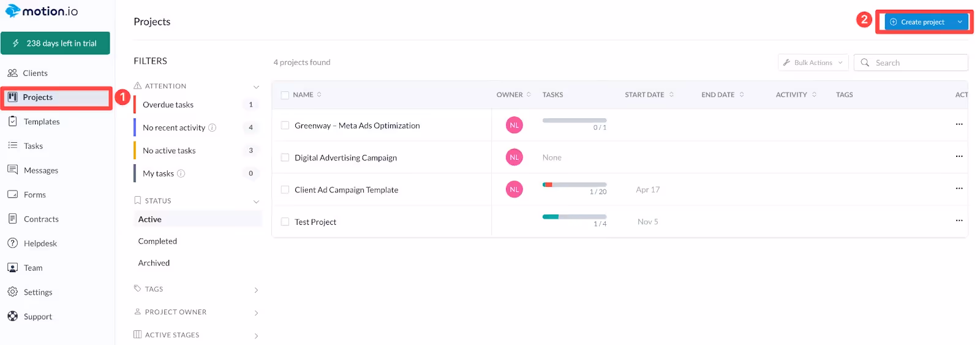The image size is (980, 345).
Task: Click the Clients people icon in sidebar
Action: [12, 73]
